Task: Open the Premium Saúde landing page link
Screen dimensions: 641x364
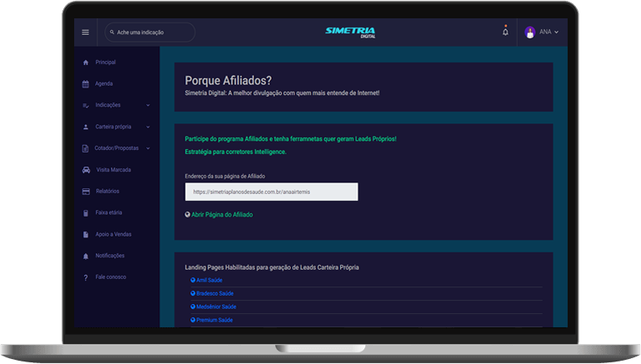Action: pos(214,320)
